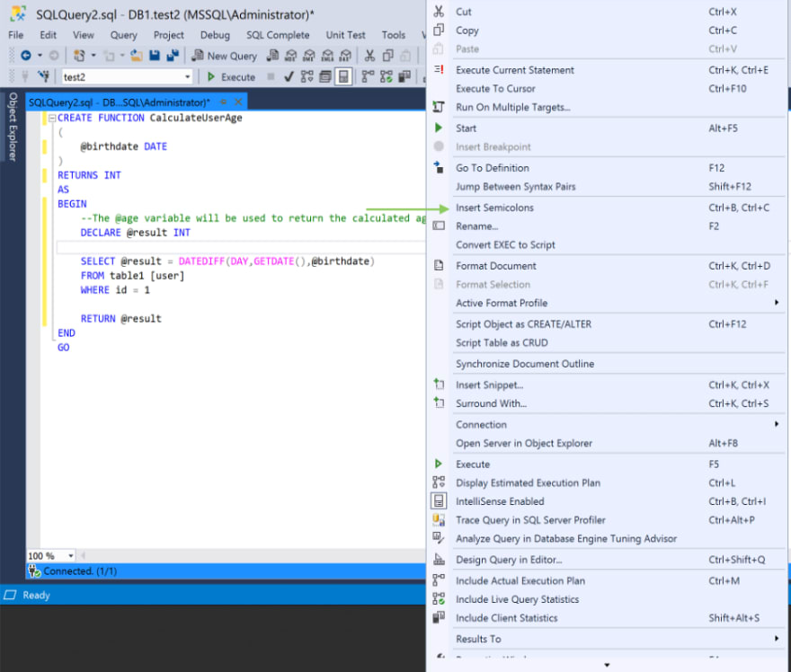The height and width of the screenshot is (672, 791).
Task: Open the 100 % zoom dropdown
Action: (x=71, y=555)
